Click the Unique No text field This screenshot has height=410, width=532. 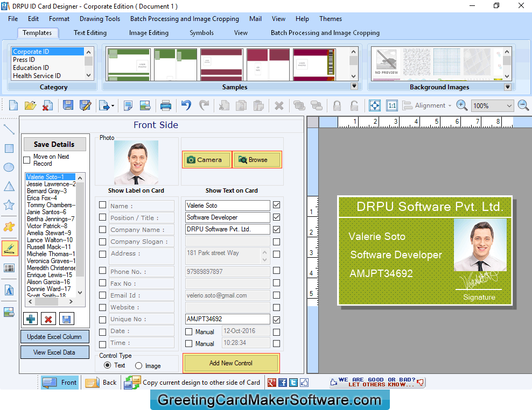coord(227,319)
